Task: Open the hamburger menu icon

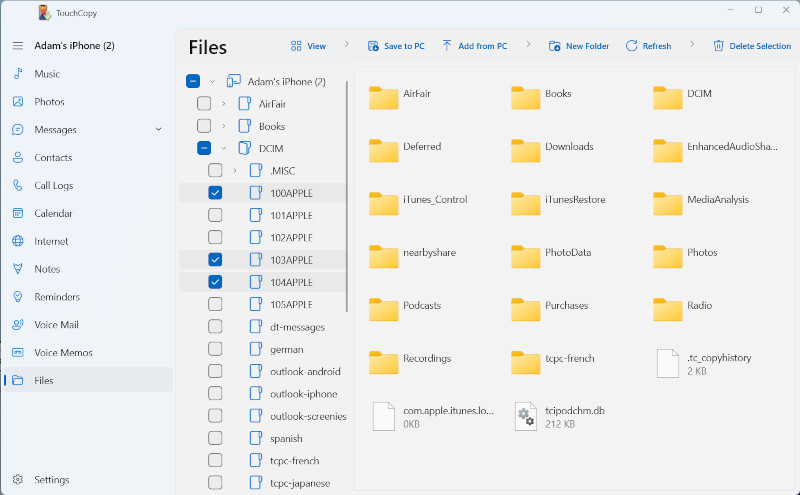Action: point(17,46)
